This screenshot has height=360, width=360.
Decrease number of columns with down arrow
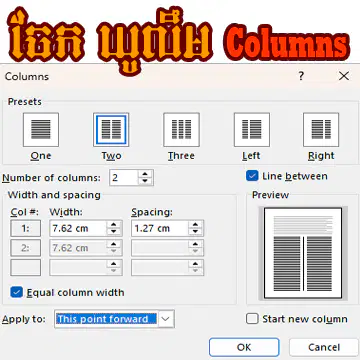coord(145,181)
